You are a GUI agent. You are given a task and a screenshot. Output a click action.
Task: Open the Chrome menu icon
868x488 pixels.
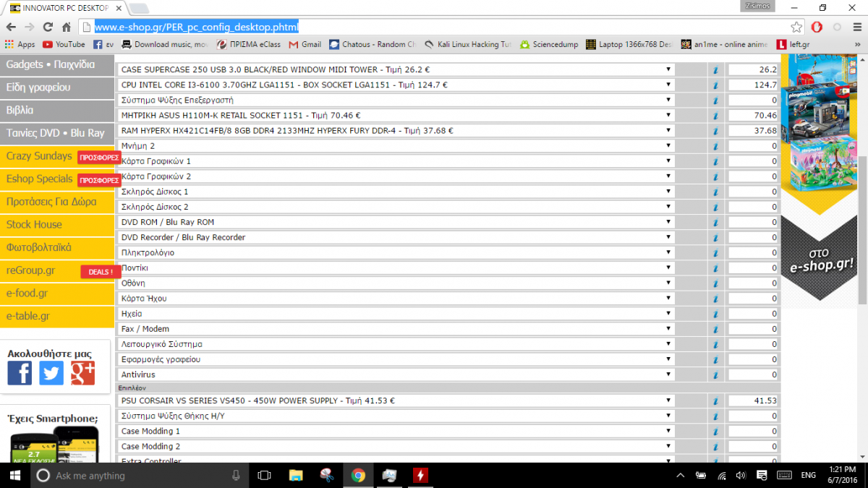(856, 27)
